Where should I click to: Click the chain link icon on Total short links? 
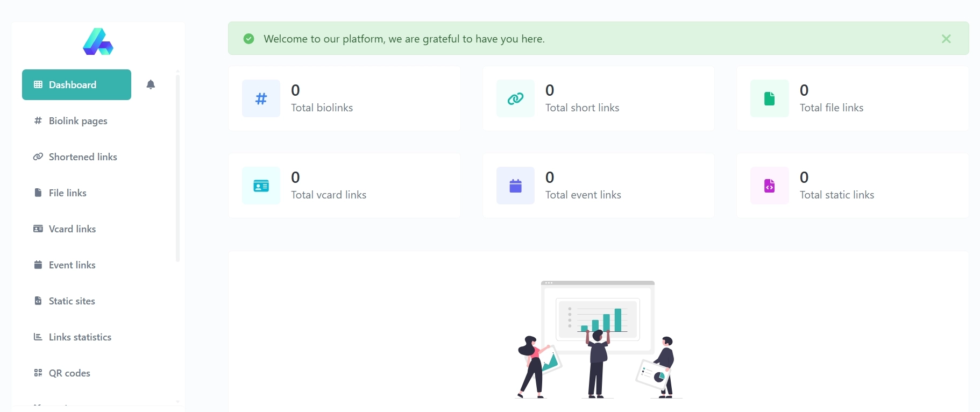515,98
